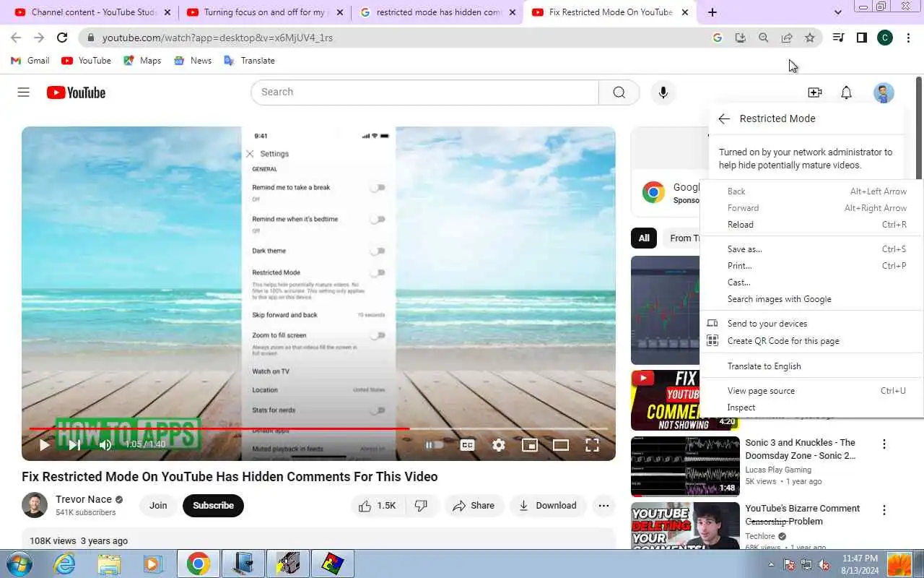Click the search magnifier button

[x=619, y=92]
